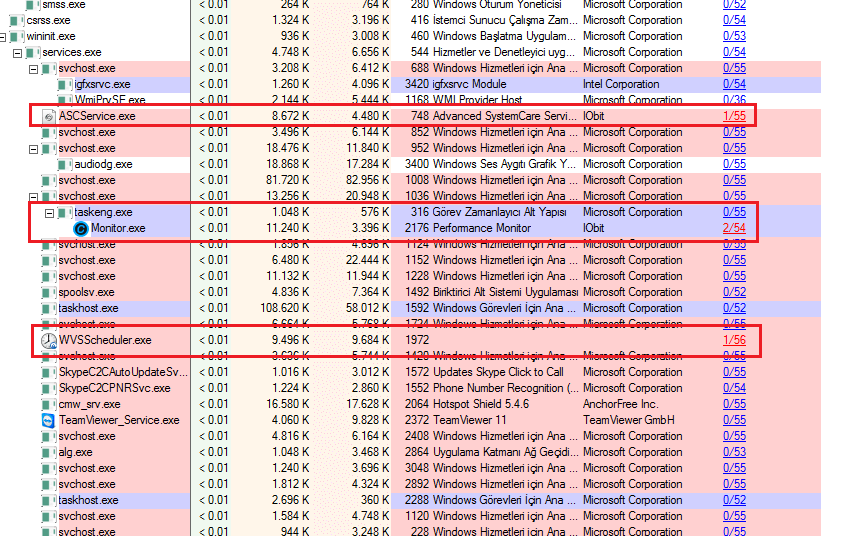The height and width of the screenshot is (536, 841).
Task: Select the ASCService.exe process name
Action: coord(97,116)
